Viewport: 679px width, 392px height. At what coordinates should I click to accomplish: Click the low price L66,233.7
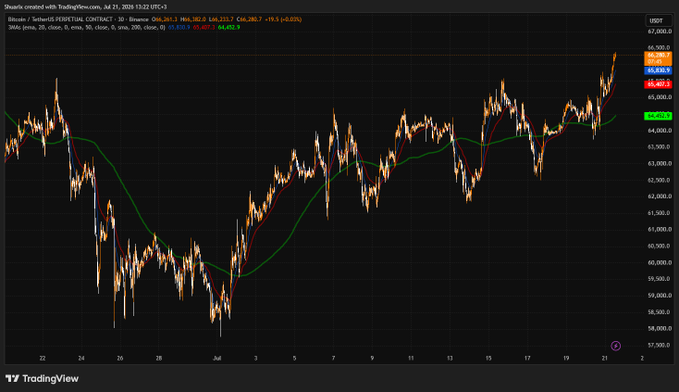pos(221,19)
